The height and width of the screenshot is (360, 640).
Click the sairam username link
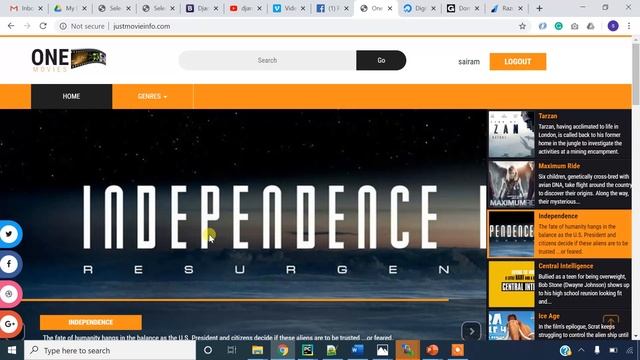click(469, 62)
